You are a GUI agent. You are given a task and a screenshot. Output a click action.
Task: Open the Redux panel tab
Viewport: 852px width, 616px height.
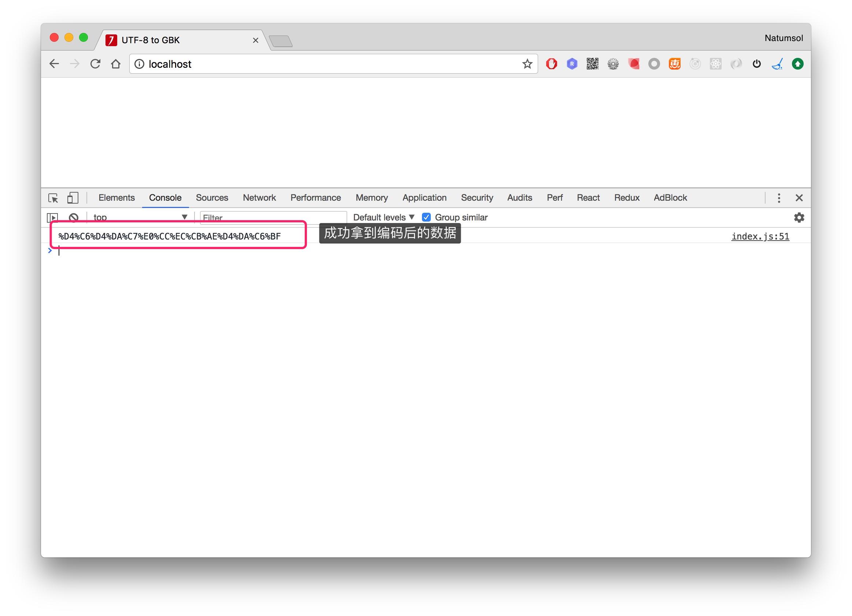pyautogui.click(x=626, y=198)
